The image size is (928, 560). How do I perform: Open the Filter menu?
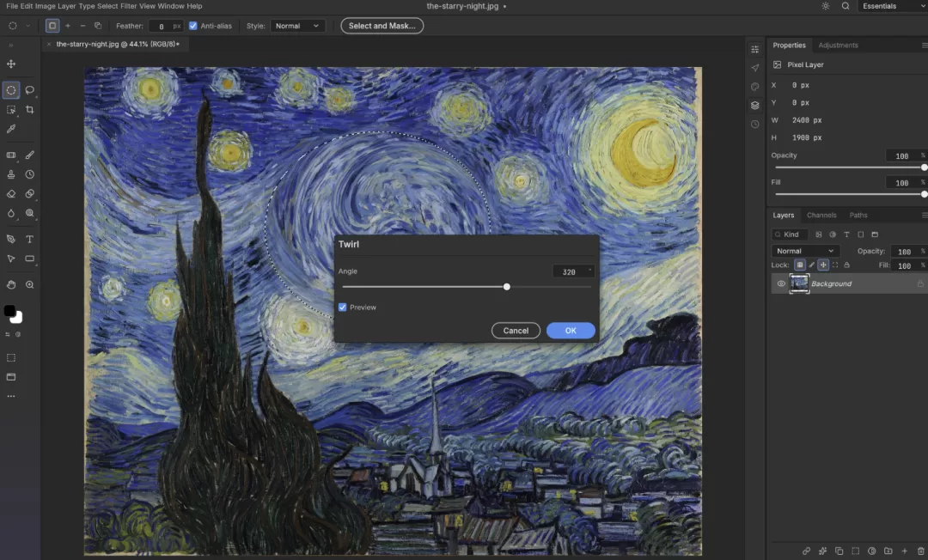click(x=128, y=6)
